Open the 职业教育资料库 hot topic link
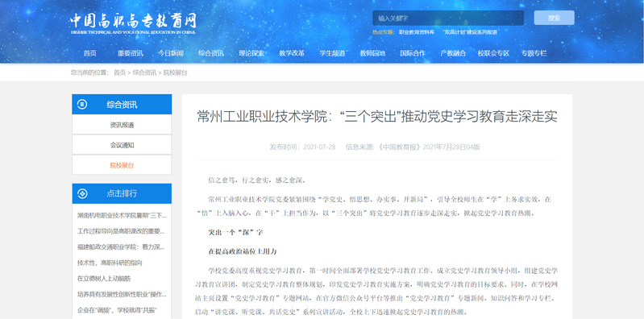 tap(417, 32)
